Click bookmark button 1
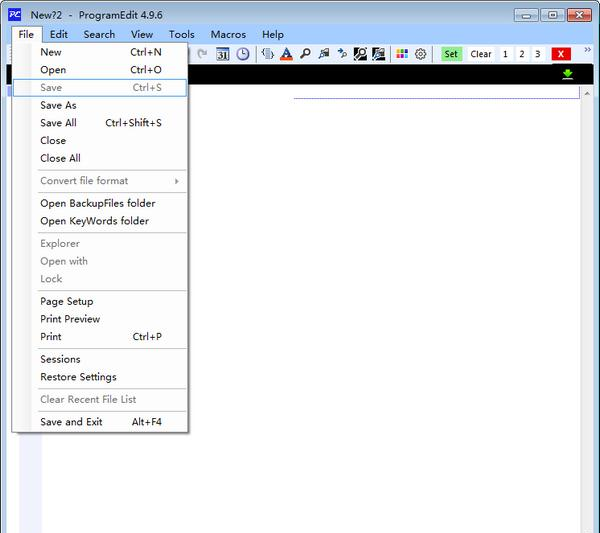The image size is (600, 533). pos(505,54)
